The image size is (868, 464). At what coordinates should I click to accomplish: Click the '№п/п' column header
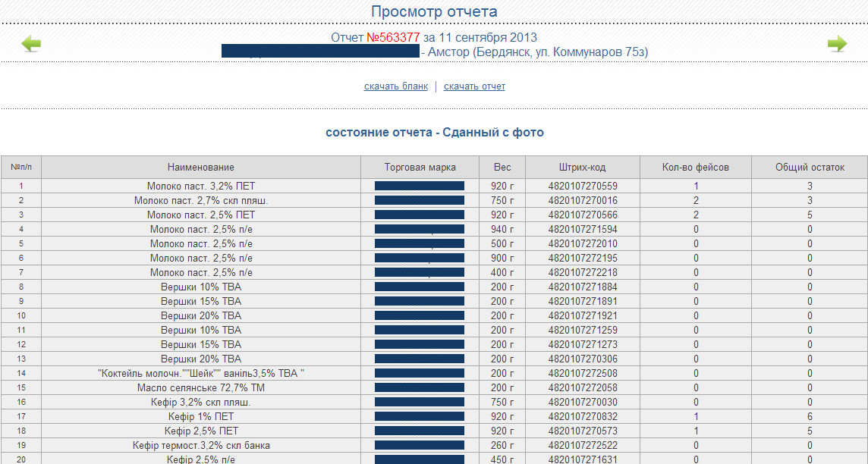point(21,168)
